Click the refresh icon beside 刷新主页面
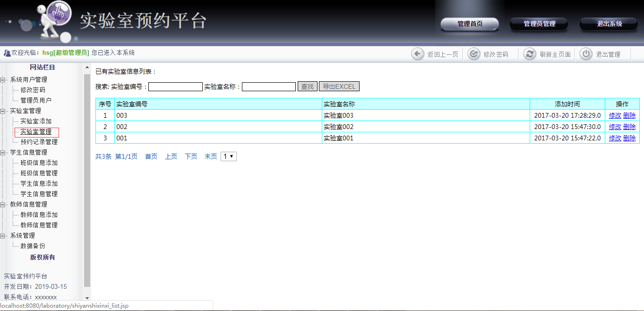Viewport: 644px width, 311px height. click(530, 54)
